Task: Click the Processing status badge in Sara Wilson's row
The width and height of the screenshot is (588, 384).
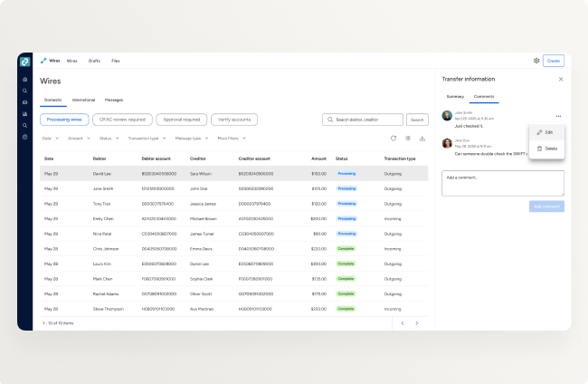Action: click(346, 174)
